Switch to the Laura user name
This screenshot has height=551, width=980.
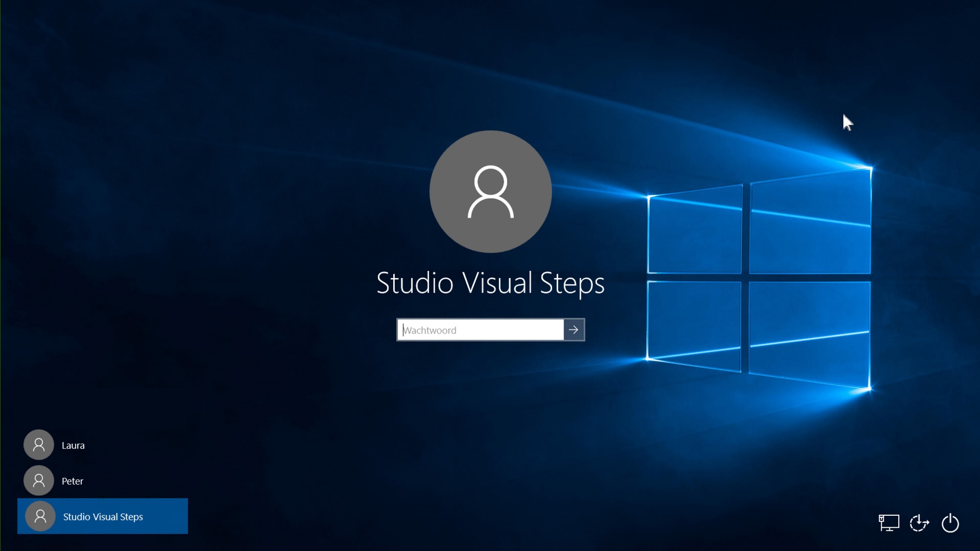[x=73, y=445]
